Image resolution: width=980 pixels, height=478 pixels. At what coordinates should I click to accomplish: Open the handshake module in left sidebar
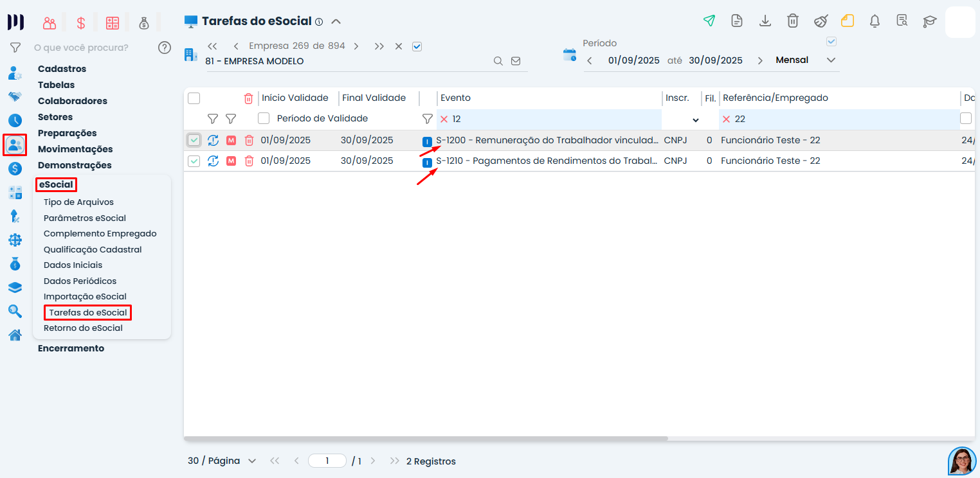(15, 96)
